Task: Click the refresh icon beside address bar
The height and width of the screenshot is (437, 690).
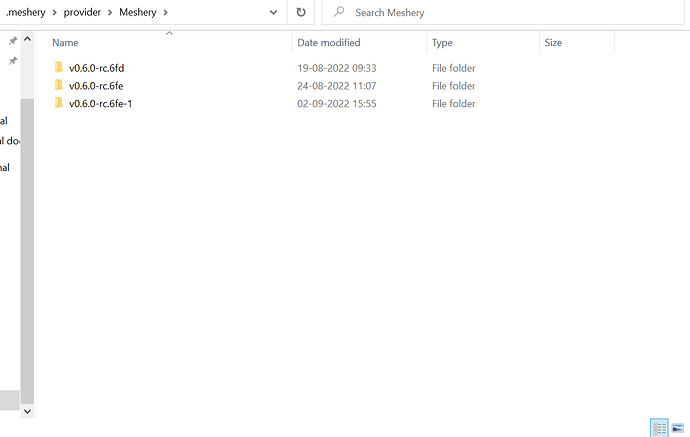Action: coord(301,12)
